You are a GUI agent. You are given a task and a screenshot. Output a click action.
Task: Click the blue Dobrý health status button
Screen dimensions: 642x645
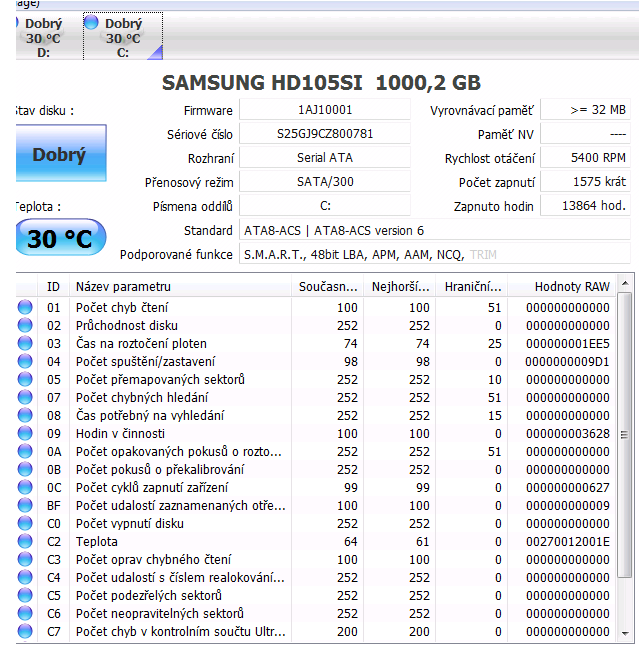point(61,153)
